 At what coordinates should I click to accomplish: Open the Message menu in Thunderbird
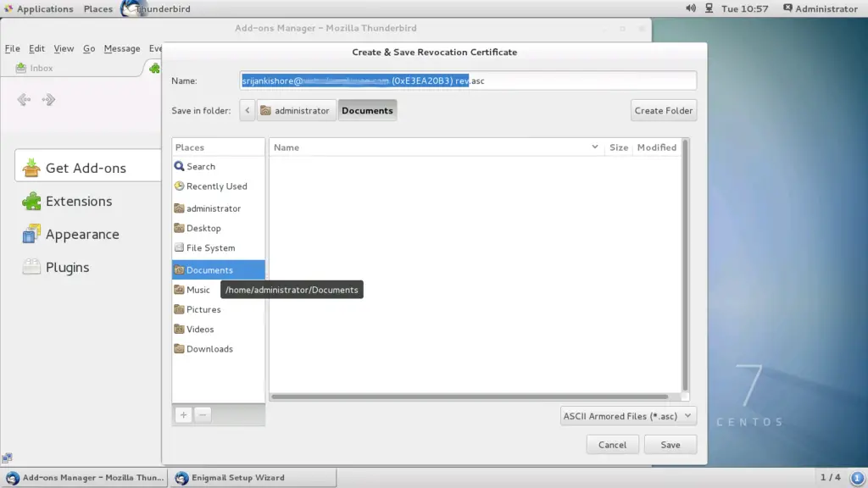[x=122, y=48]
